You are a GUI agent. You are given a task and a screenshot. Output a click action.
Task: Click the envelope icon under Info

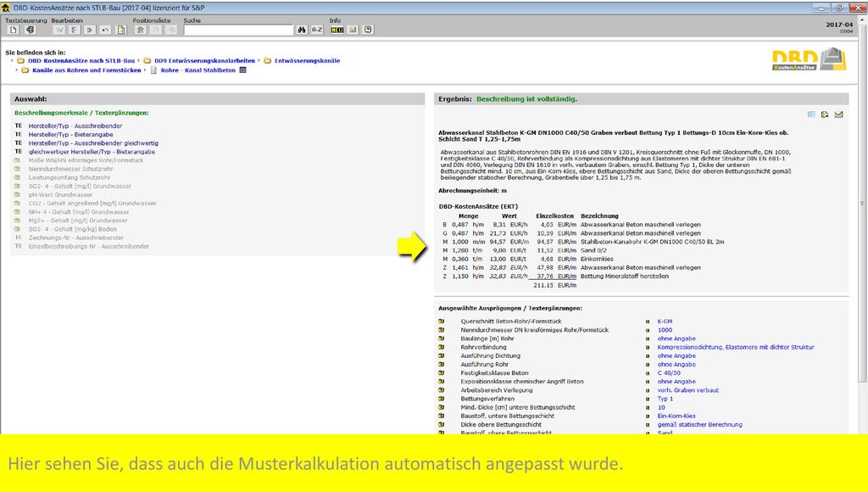pos(353,30)
